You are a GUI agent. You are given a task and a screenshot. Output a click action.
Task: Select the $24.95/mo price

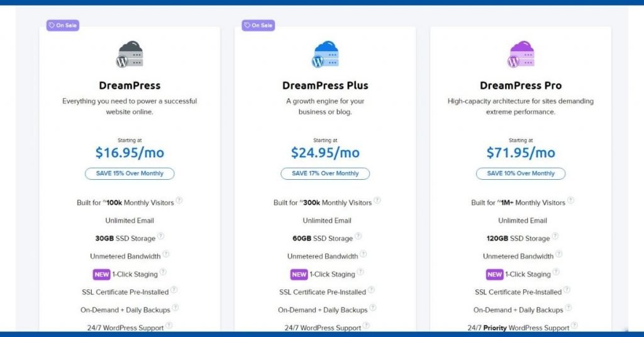pyautogui.click(x=325, y=153)
